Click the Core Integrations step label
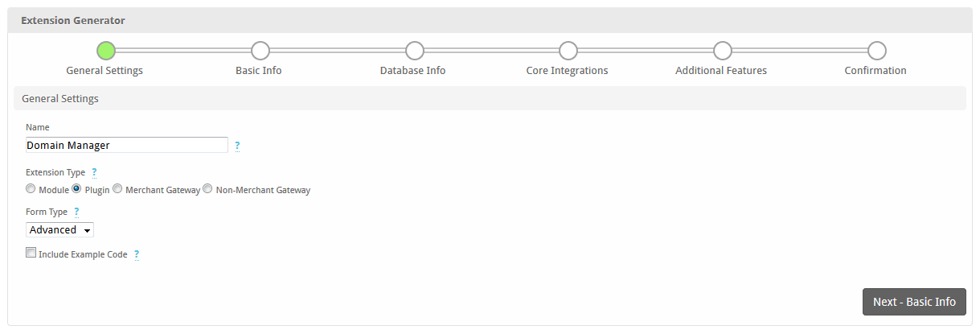Screen dimensions: 980x334 coord(567,71)
